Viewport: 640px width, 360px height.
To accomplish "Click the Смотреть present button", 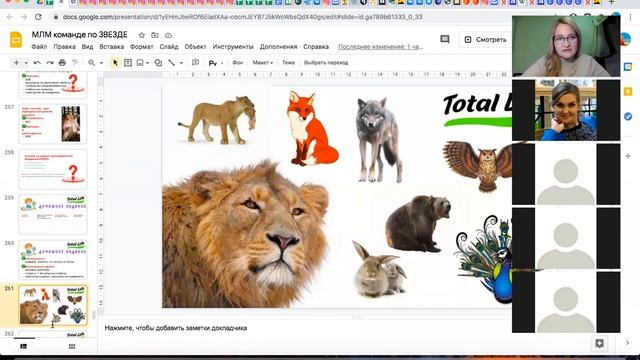I will pos(485,40).
